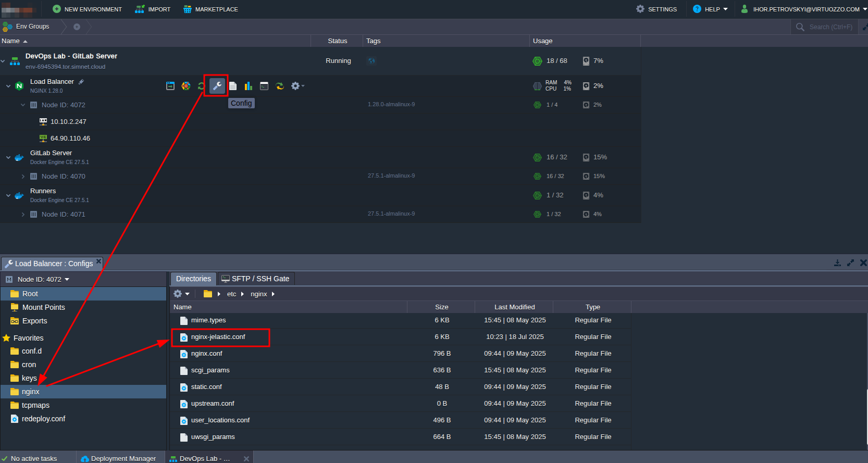Open MARKETPLACE
868x463 pixels.
coord(210,9)
